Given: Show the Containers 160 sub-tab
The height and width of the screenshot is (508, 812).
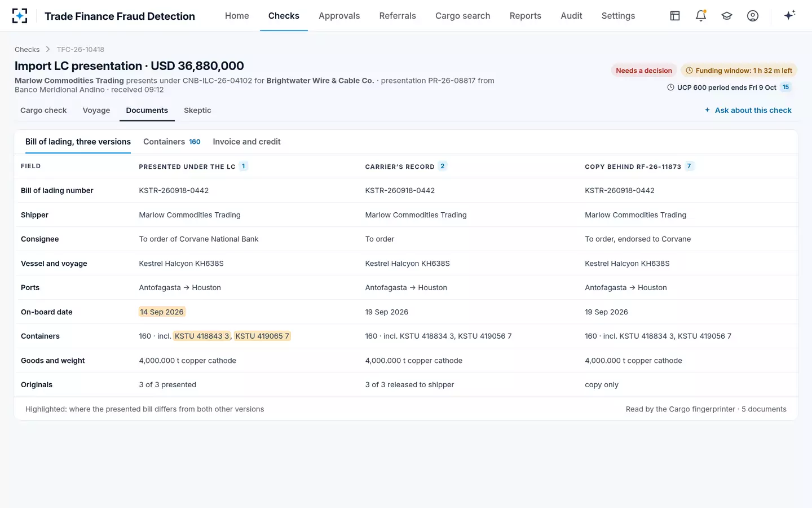Looking at the screenshot, I should 172,142.
